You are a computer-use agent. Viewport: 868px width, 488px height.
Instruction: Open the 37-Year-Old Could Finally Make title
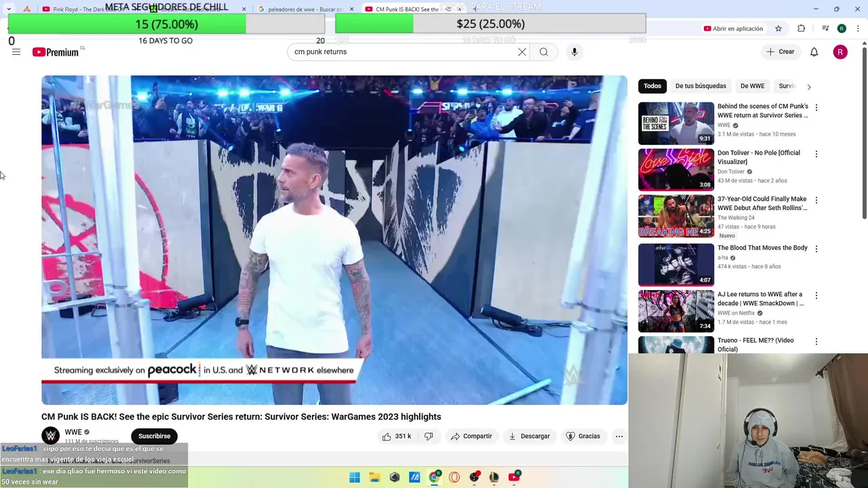tap(762, 203)
